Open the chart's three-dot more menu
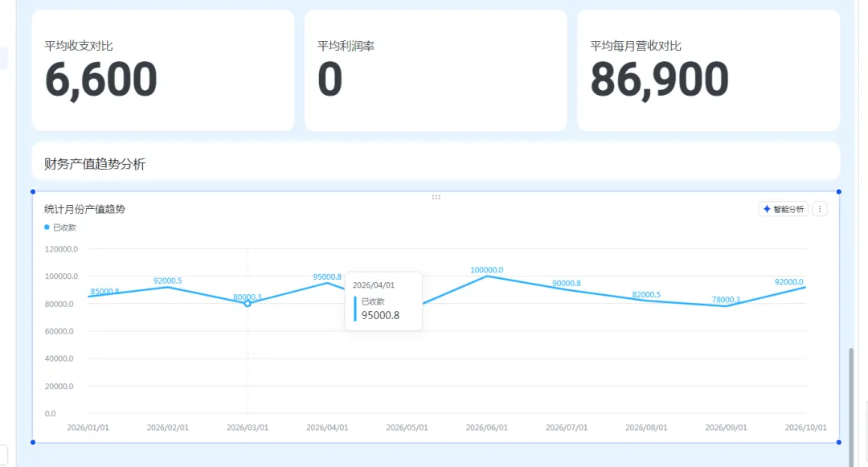The width and height of the screenshot is (868, 467). (x=820, y=209)
